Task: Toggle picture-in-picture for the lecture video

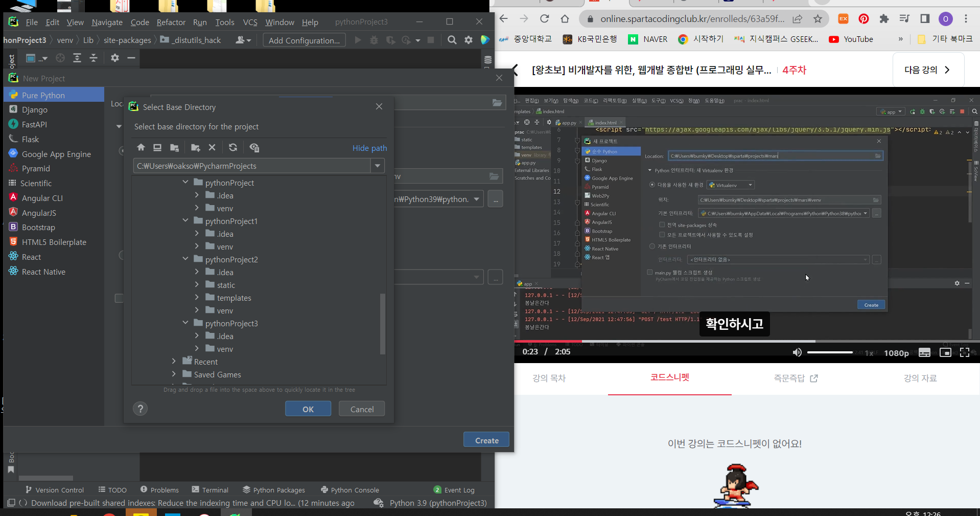Action: click(x=945, y=352)
